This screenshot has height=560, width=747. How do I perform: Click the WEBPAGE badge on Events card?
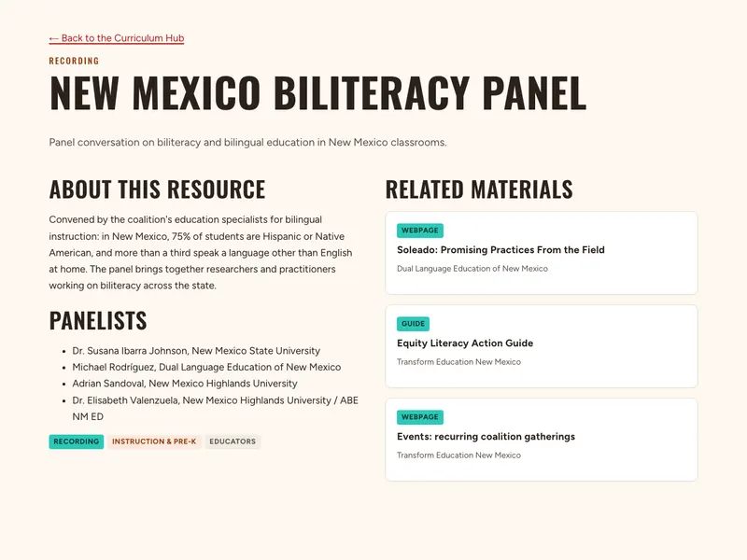[419, 417]
